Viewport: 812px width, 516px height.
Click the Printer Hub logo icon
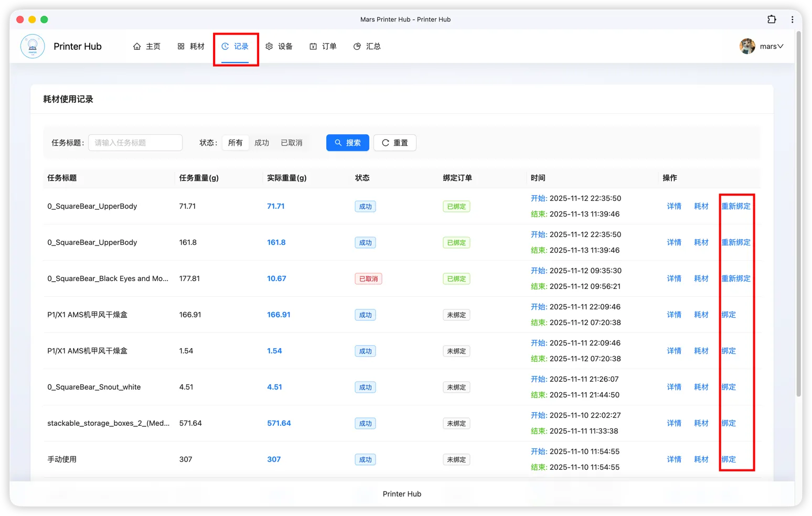pos(33,46)
